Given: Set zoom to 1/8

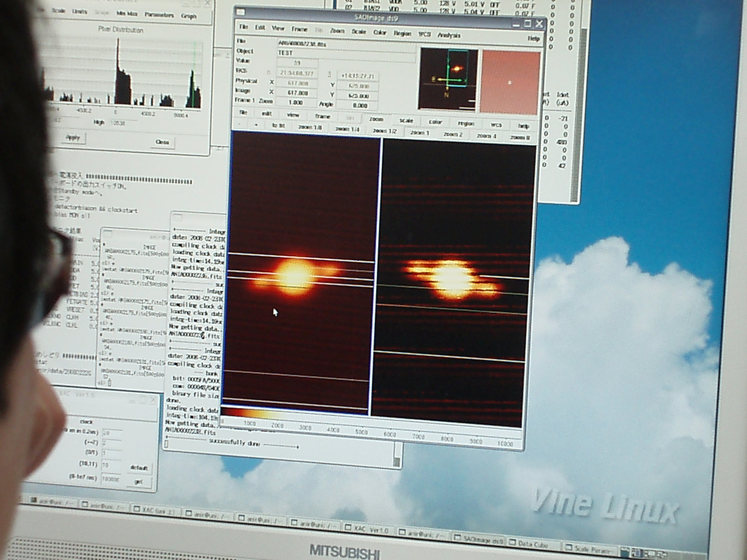Looking at the screenshot, I should click(310, 127).
